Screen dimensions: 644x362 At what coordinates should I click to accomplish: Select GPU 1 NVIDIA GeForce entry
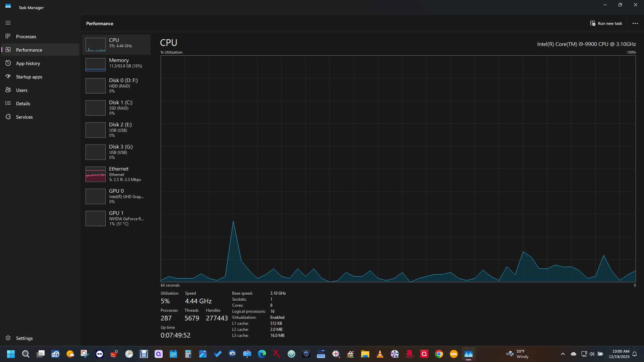coord(116,218)
